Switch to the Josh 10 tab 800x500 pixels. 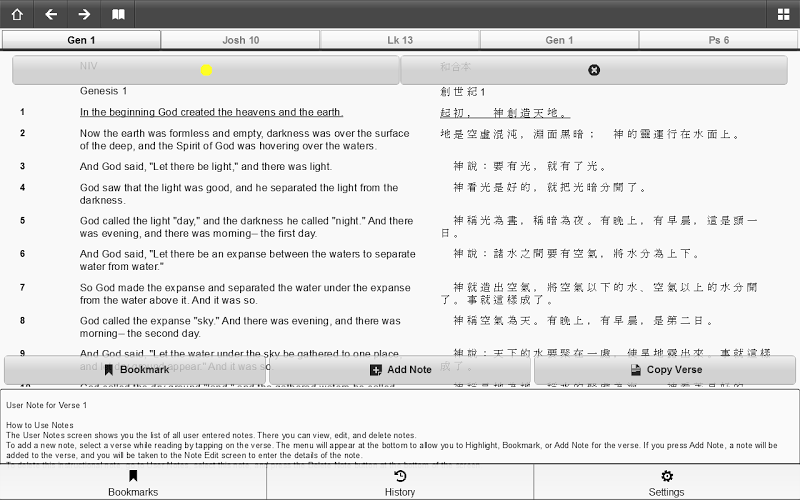[240, 40]
